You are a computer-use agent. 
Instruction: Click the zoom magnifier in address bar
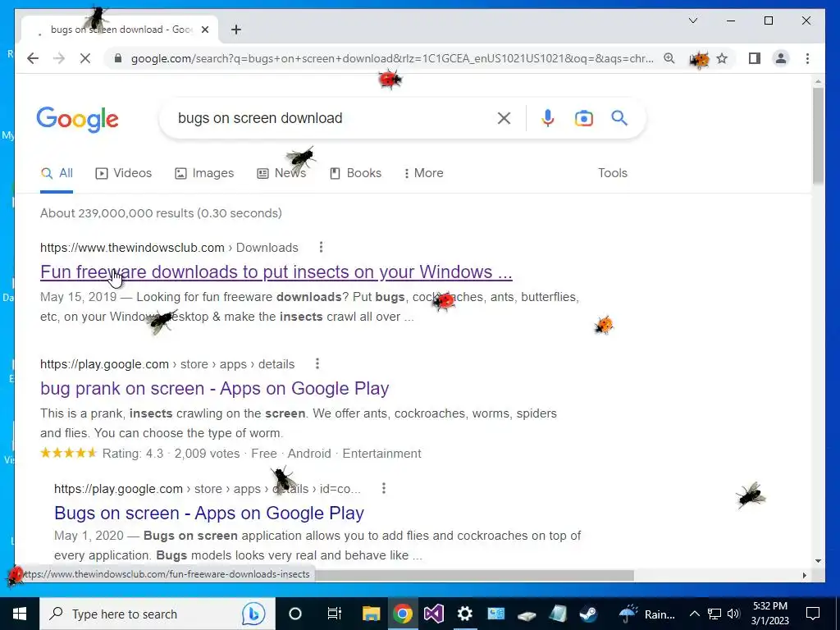pyautogui.click(x=669, y=58)
